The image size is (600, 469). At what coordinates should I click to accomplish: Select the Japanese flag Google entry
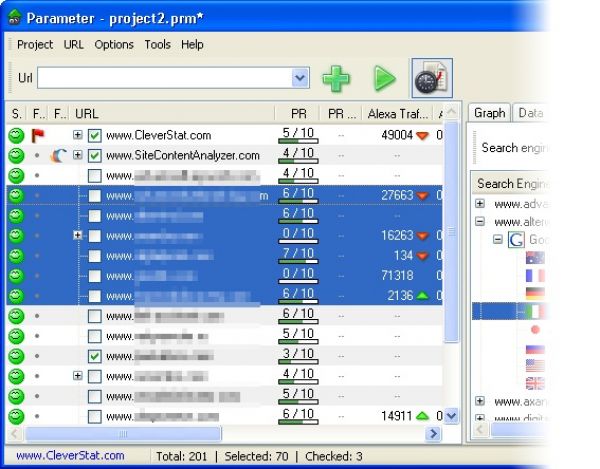click(x=535, y=329)
